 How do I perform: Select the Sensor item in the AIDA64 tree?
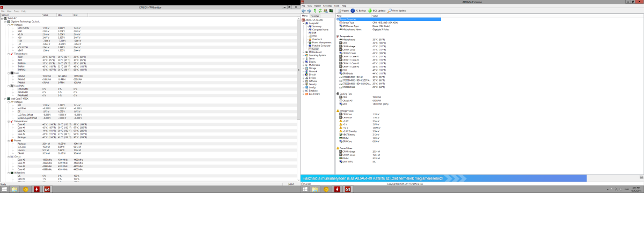coord(314,48)
